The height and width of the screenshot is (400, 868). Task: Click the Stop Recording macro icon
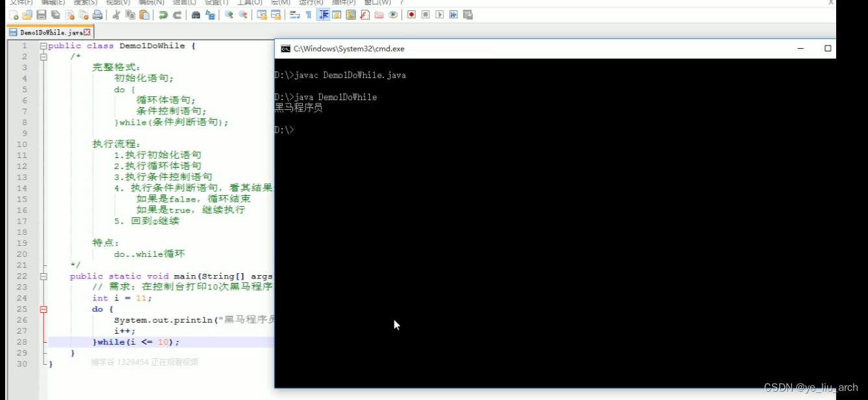point(426,14)
